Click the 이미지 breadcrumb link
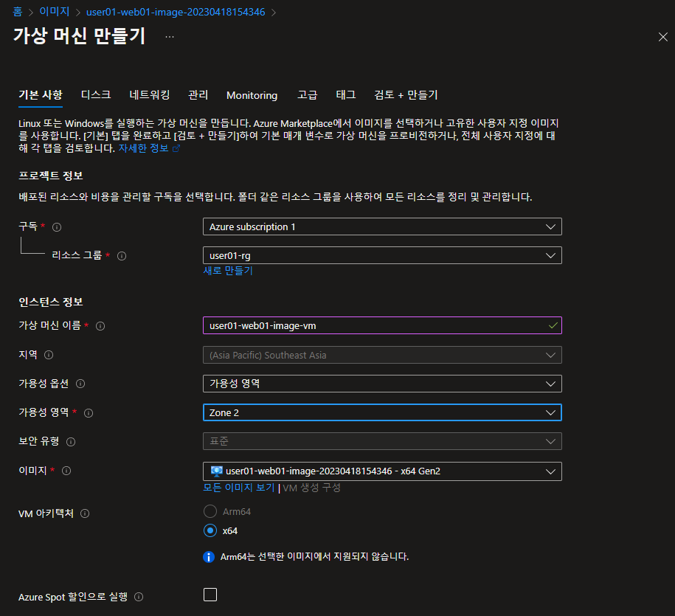Viewport: 675px width, 616px height. (x=55, y=12)
